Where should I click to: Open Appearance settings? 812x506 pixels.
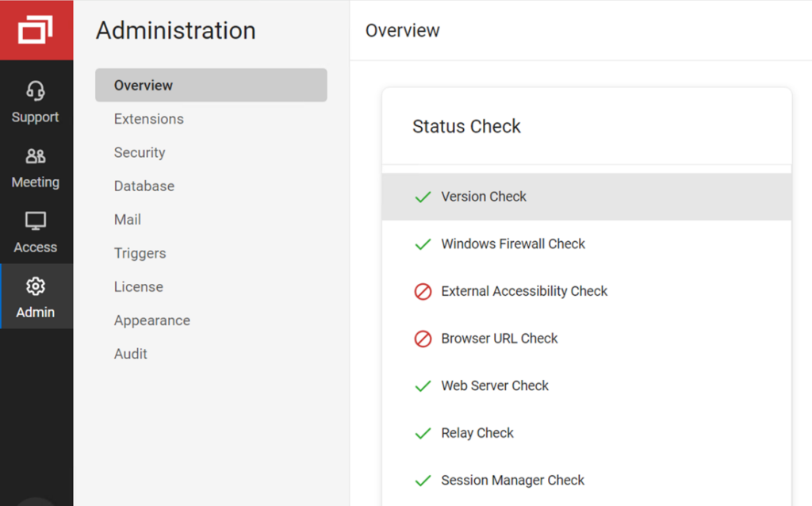tap(151, 320)
